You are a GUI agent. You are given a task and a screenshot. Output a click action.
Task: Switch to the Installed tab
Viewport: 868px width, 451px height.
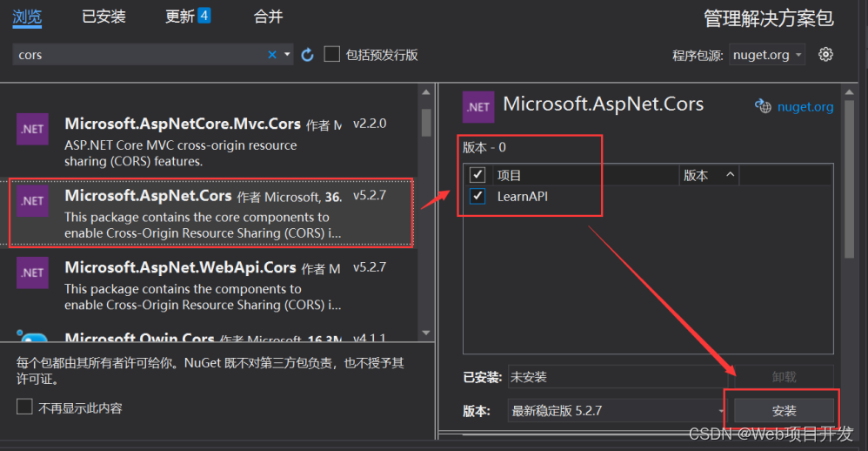tap(103, 17)
